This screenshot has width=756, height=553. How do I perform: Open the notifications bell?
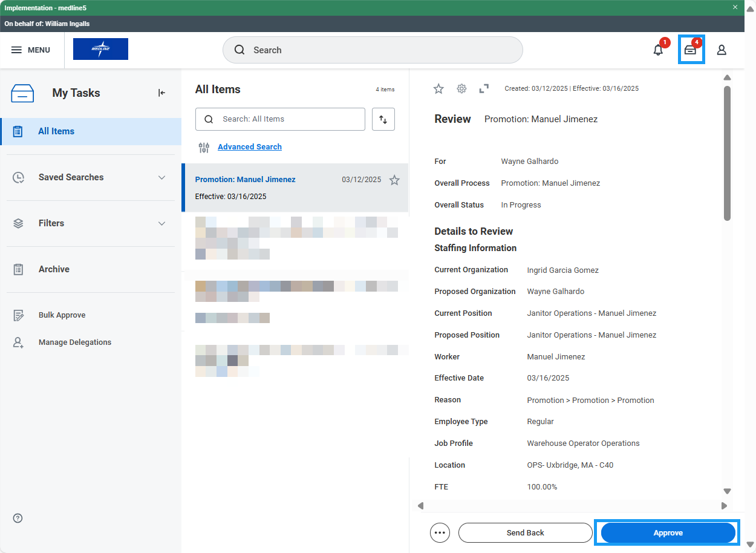(x=658, y=50)
